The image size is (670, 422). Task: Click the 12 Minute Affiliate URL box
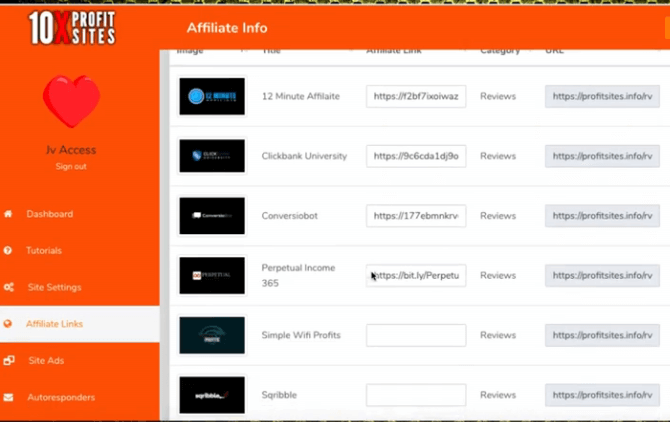[x=602, y=96]
